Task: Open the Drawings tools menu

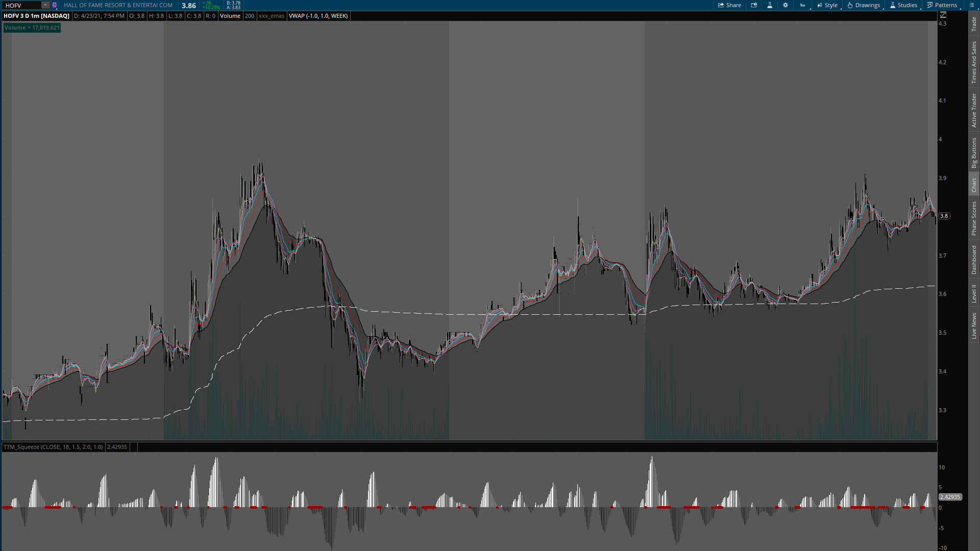Action: [x=864, y=5]
